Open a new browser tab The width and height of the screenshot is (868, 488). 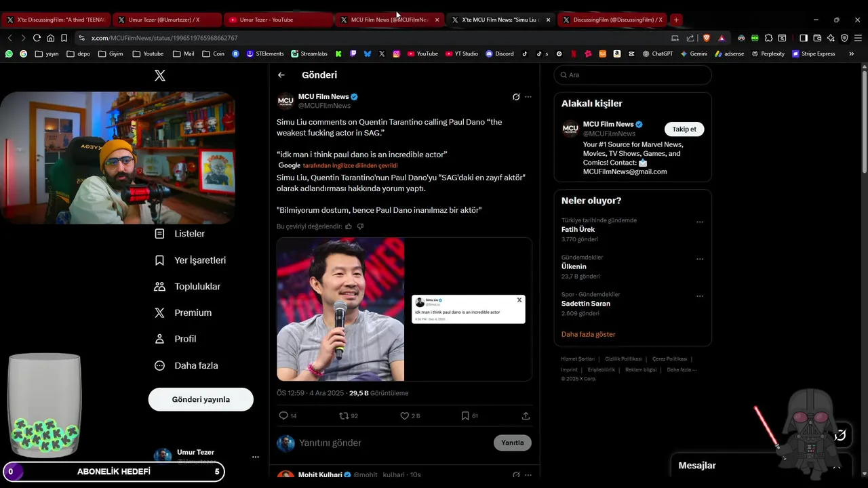pos(676,20)
